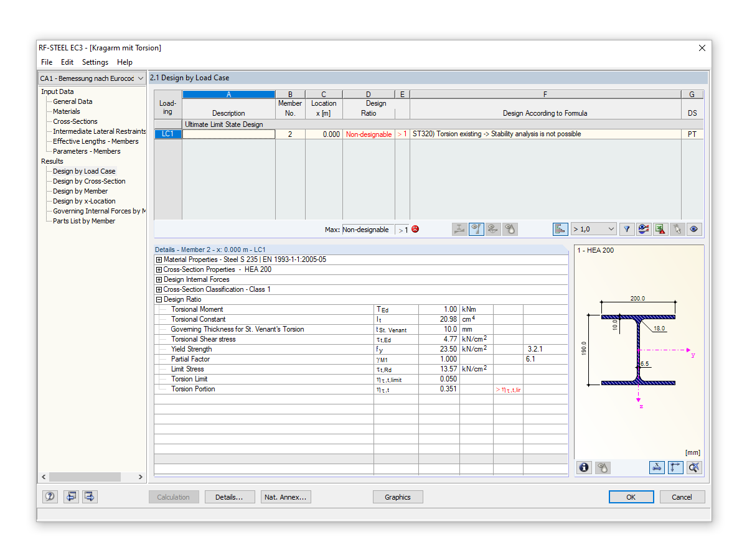Click the eye view mode icon
Screen dimensions: 747x560
point(693,229)
